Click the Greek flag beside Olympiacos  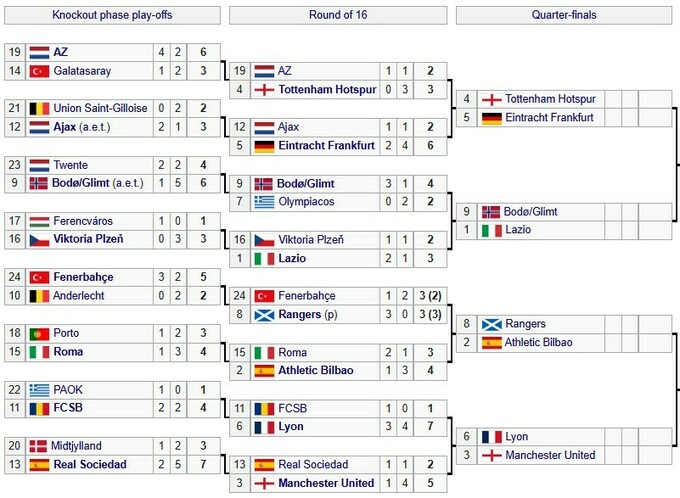click(264, 202)
